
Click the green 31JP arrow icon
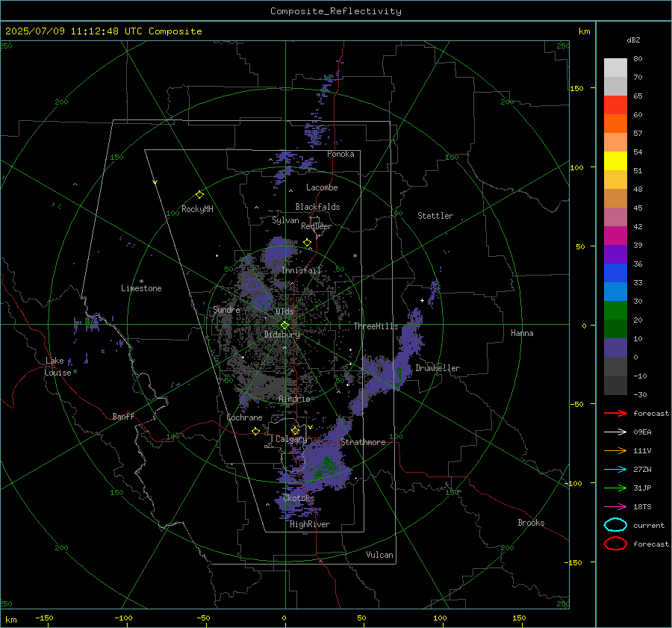tap(615, 488)
